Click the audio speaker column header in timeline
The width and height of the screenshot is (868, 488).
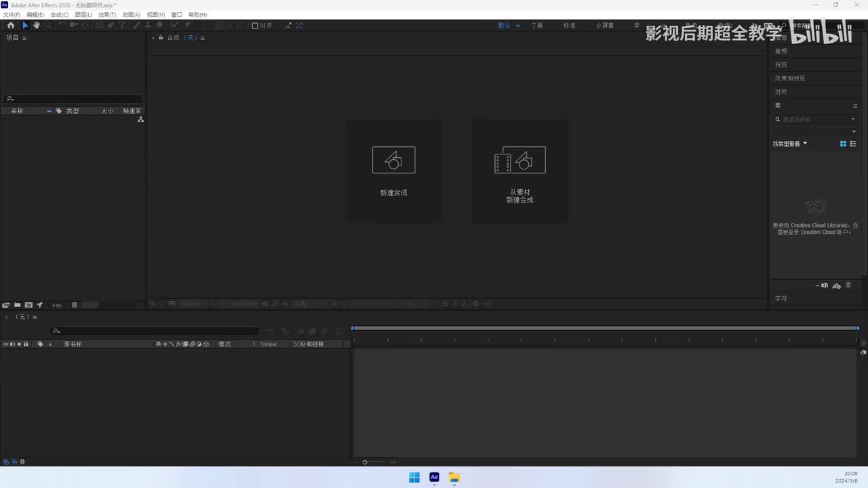tap(12, 344)
